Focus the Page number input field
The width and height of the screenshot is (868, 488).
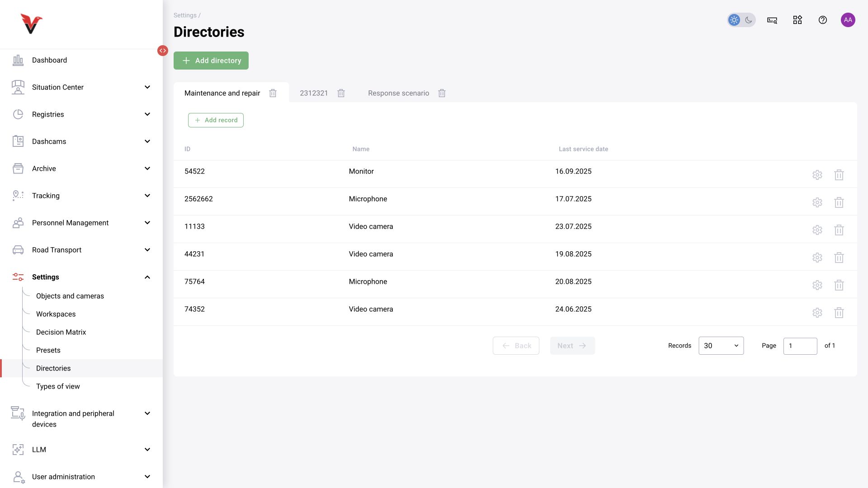[800, 346]
